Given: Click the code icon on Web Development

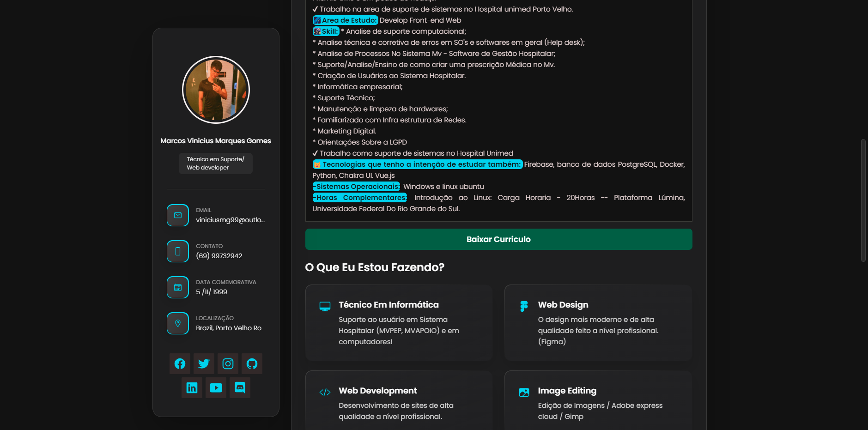Looking at the screenshot, I should [x=325, y=392].
